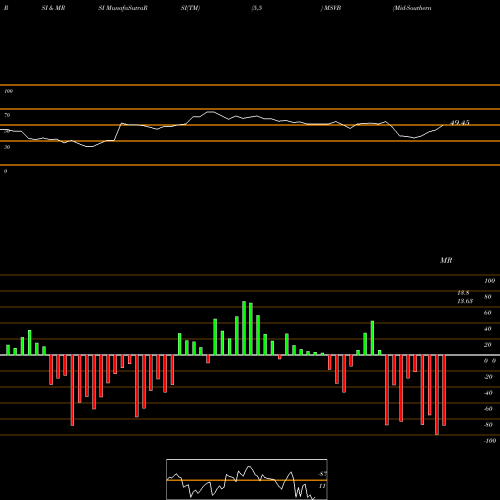Viewport: 500px width, 500px height.
Task: Click the end of the RSI line
Action: click(443, 125)
